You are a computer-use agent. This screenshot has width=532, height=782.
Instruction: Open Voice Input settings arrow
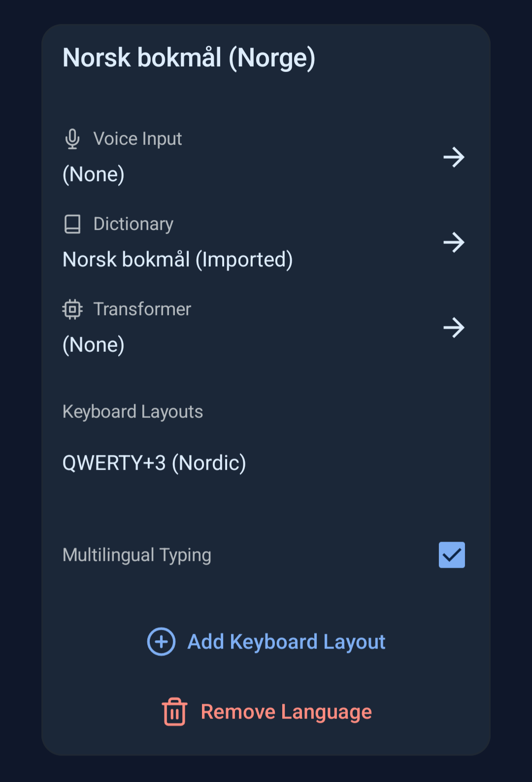point(454,157)
